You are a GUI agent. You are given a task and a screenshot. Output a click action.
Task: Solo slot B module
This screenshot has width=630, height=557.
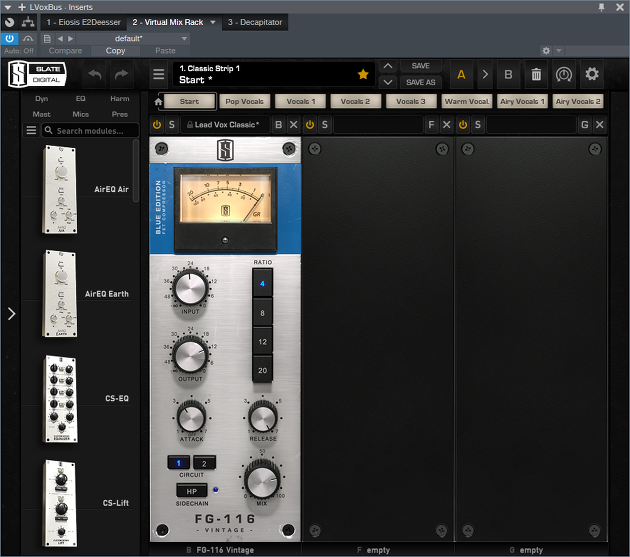[x=172, y=125]
